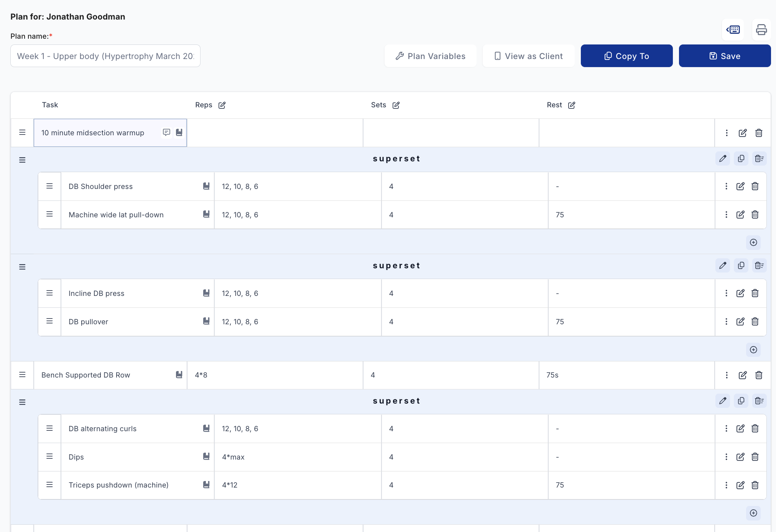Click the Plan name input field
The height and width of the screenshot is (532, 776).
coord(105,56)
